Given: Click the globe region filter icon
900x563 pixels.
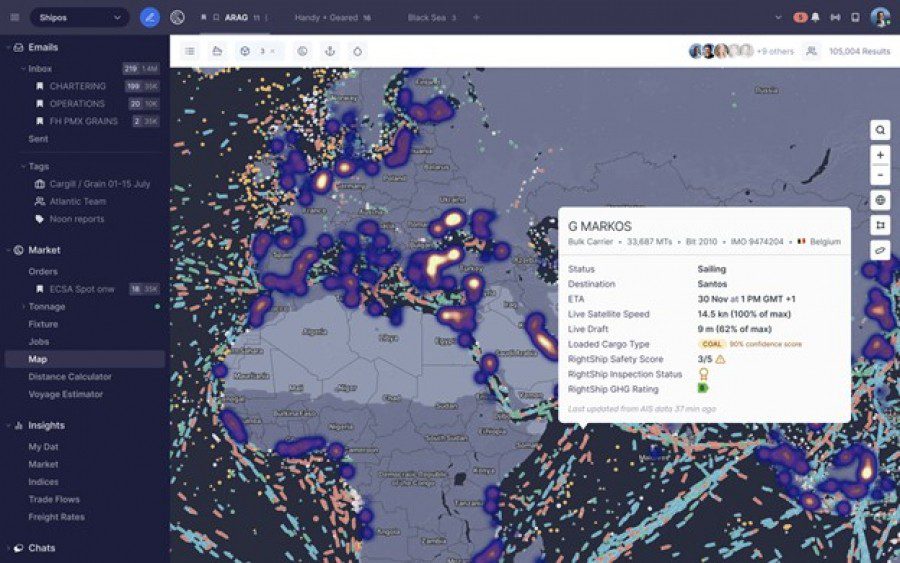Looking at the screenshot, I should point(302,51).
